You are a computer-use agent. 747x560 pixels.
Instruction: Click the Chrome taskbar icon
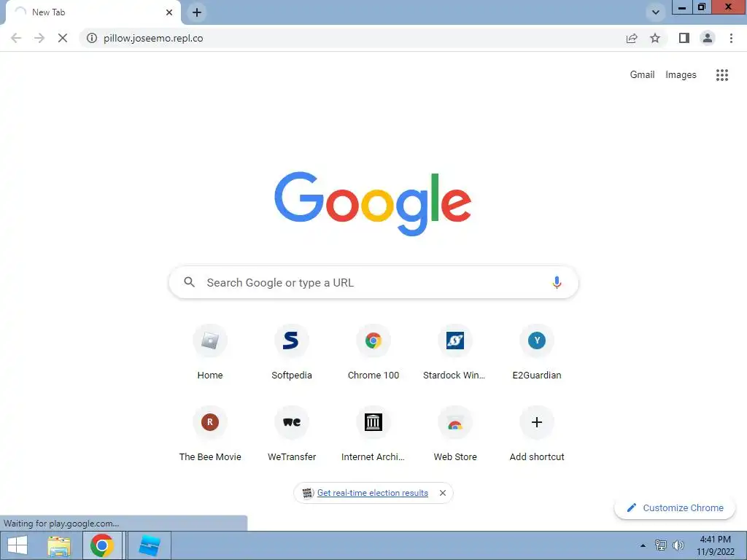point(102,545)
